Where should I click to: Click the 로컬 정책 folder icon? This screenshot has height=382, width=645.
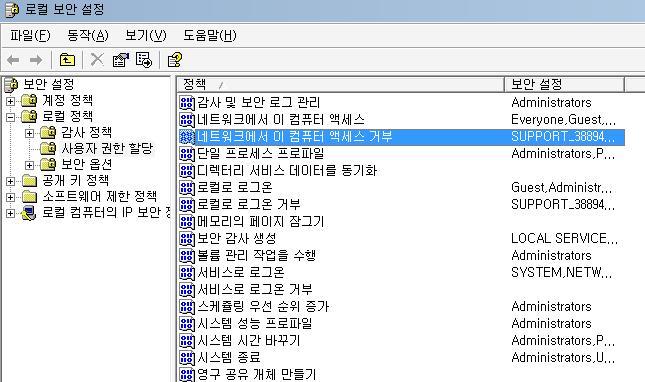(29, 116)
